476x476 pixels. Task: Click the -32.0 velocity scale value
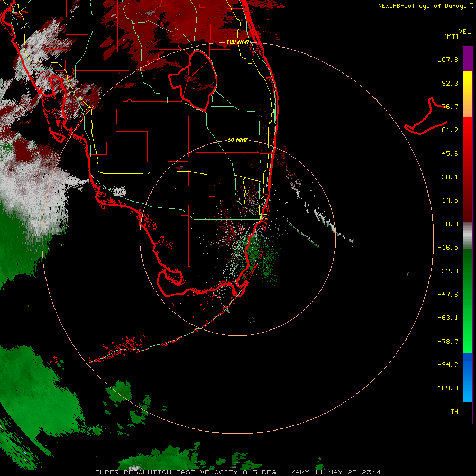[x=448, y=271]
